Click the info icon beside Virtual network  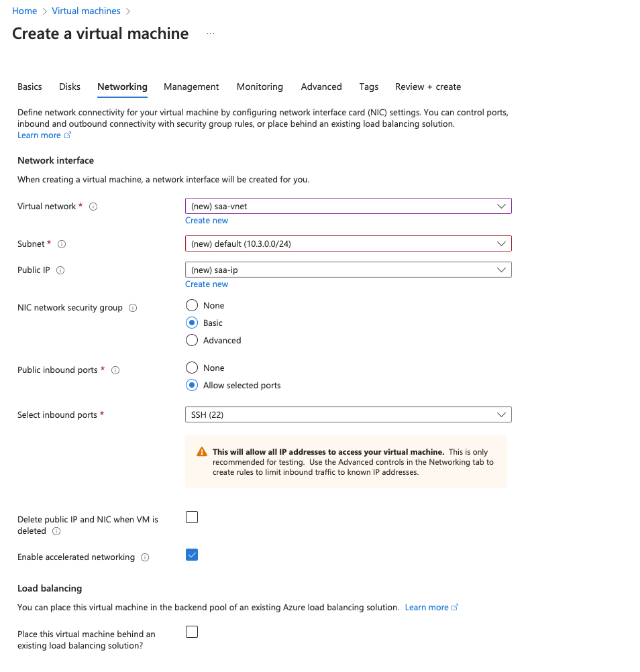click(x=93, y=206)
